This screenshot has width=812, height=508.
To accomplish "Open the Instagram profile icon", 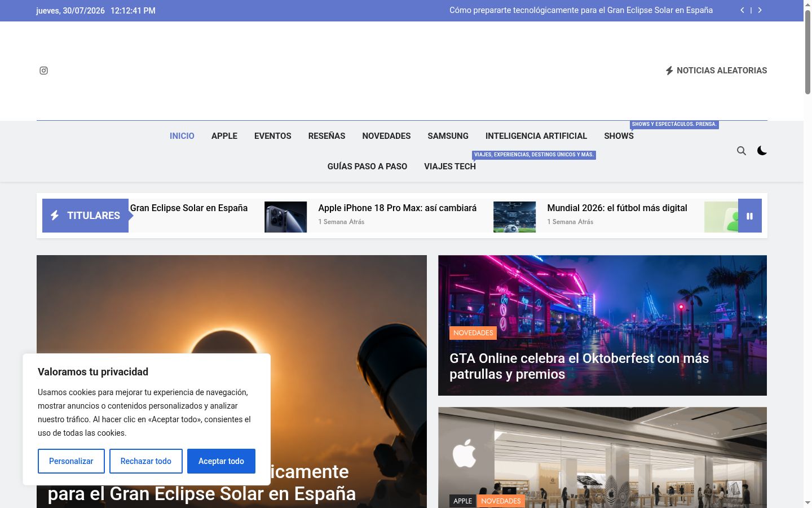I will click(x=43, y=71).
